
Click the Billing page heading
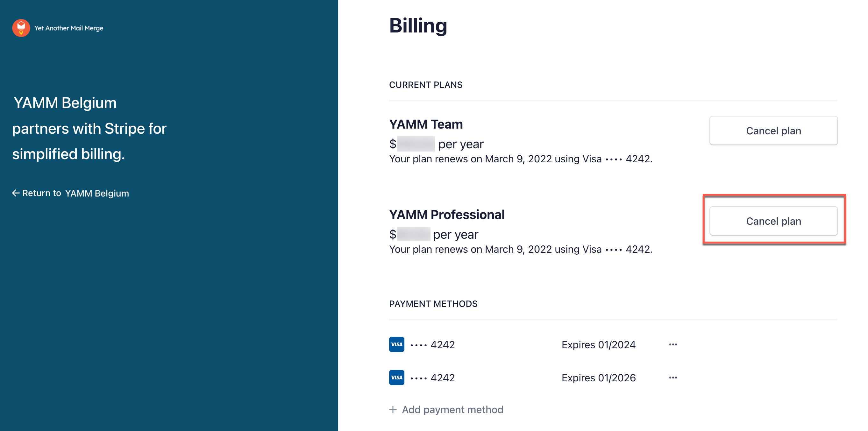pos(418,25)
